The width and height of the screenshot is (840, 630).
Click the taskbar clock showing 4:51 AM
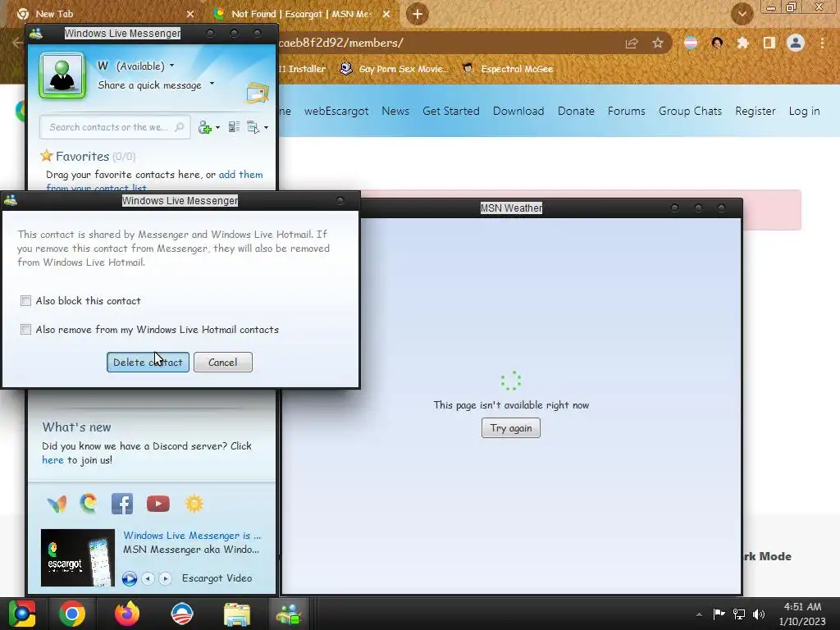point(802,614)
